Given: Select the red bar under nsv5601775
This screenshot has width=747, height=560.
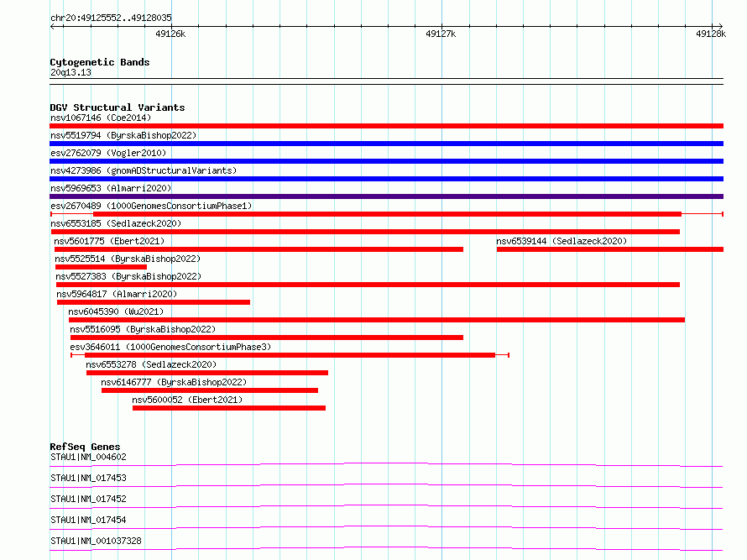Looking at the screenshot, I should [259, 249].
